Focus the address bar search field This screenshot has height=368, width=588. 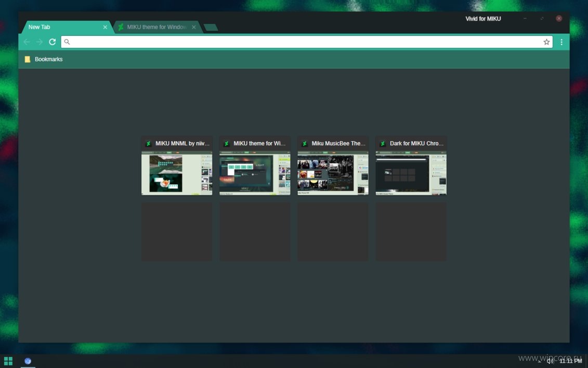coord(306,42)
